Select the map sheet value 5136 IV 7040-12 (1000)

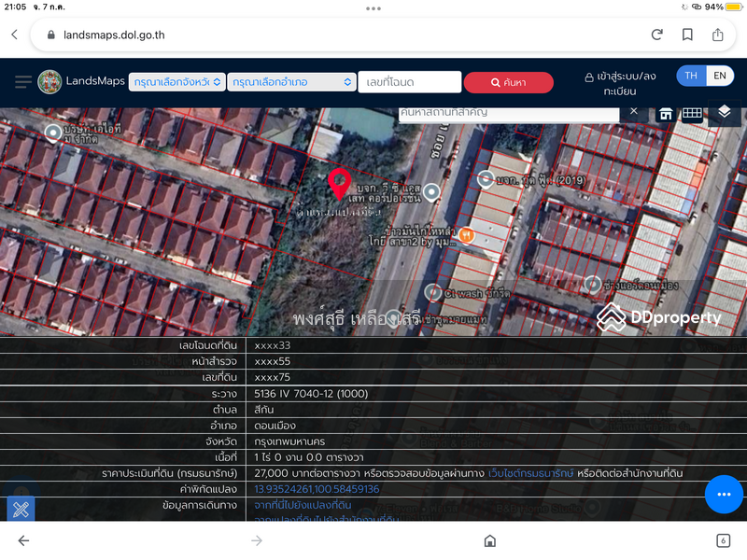(x=311, y=393)
